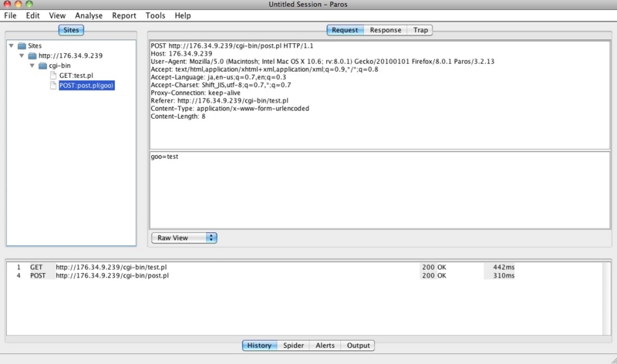The width and height of the screenshot is (617, 364).
Task: Click the POST:post.pl(goo) file icon
Action: tap(53, 85)
